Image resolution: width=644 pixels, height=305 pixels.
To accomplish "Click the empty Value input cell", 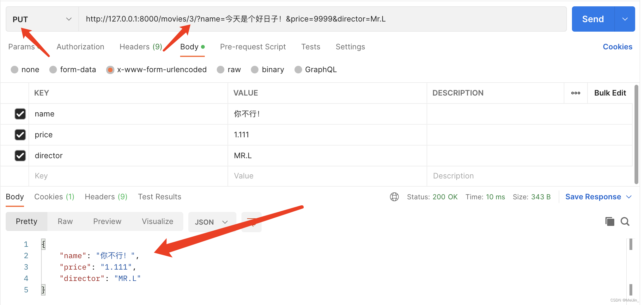I will (327, 176).
